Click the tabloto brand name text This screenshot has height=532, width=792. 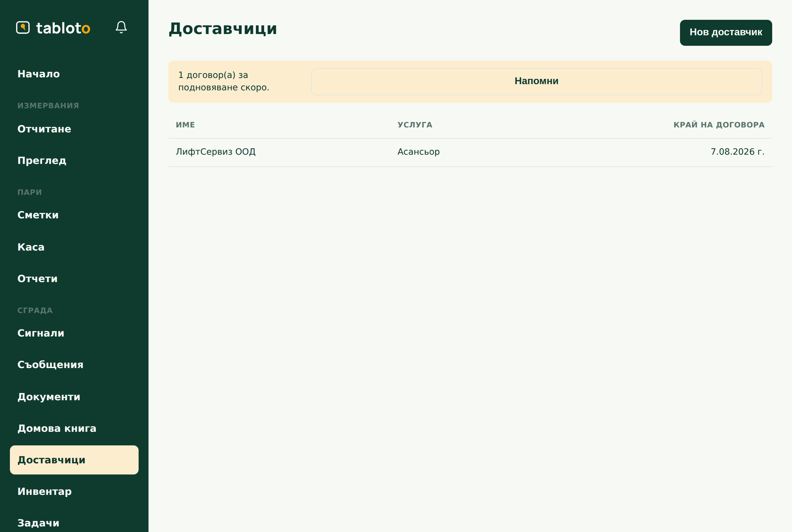pos(63,28)
